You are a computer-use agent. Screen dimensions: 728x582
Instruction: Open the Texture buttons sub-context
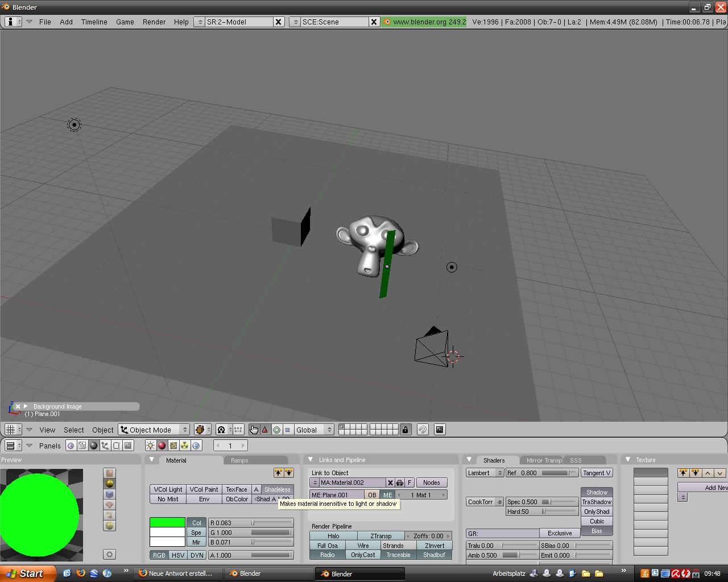[173, 446]
